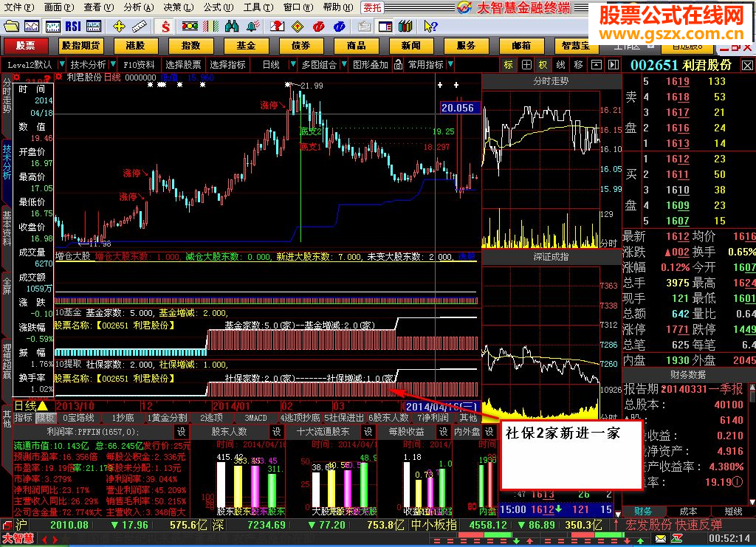
Task: Open the binoculars search tool
Action: click(x=232, y=26)
